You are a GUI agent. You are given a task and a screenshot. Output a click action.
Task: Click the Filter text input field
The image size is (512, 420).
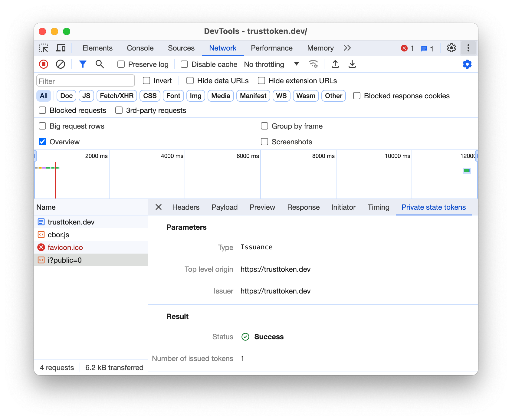86,81
